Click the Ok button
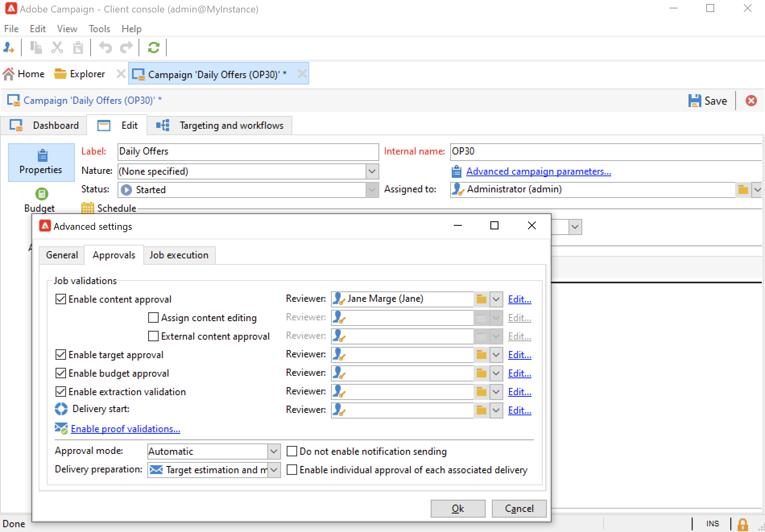 click(x=458, y=509)
